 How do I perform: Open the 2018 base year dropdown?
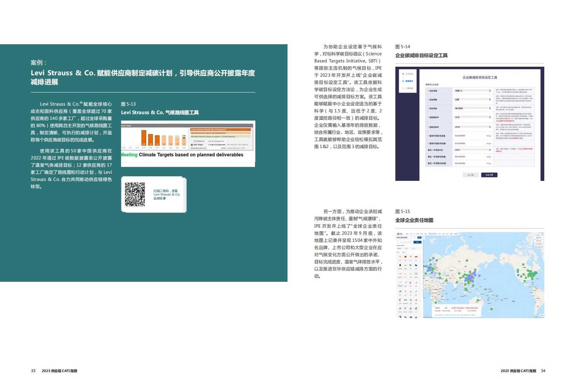[x=472, y=117]
